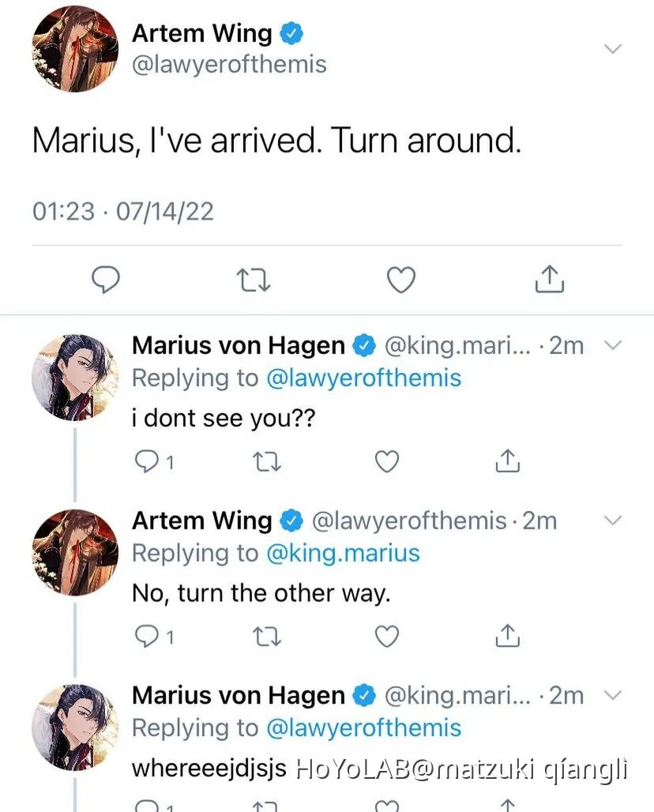This screenshot has width=654, height=812.
Task: Reply to "No, turn the other way" tweet
Action: click(148, 635)
